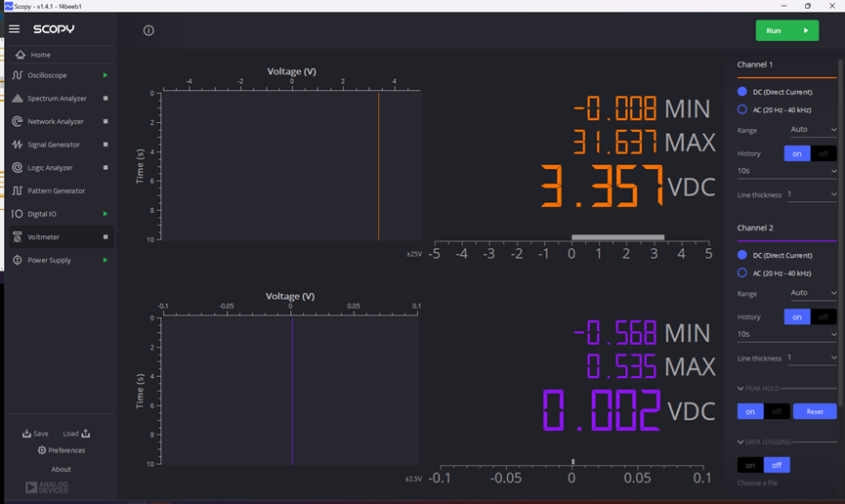
Task: Open the Power Supply tool entry
Action: coord(62,260)
